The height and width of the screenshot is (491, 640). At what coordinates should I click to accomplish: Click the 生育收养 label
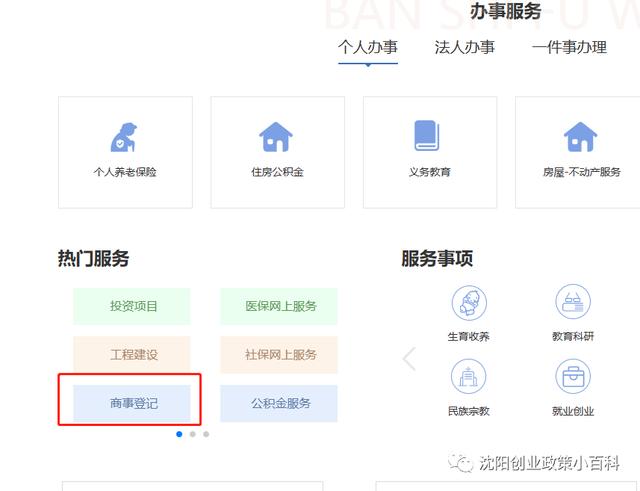(x=469, y=337)
